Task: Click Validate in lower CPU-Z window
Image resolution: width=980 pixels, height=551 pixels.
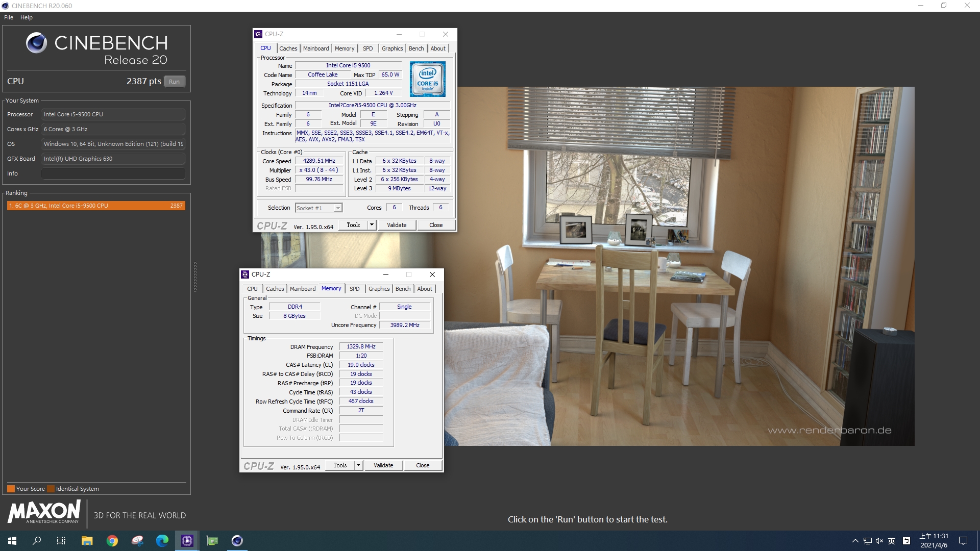Action: [383, 465]
